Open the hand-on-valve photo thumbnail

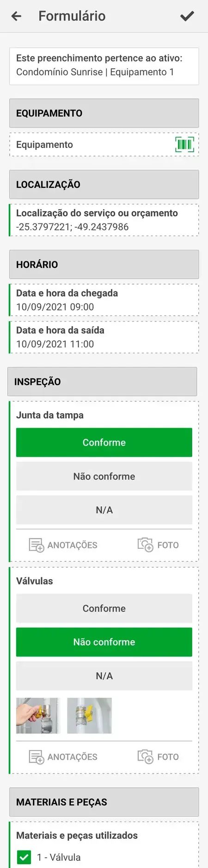38,716
